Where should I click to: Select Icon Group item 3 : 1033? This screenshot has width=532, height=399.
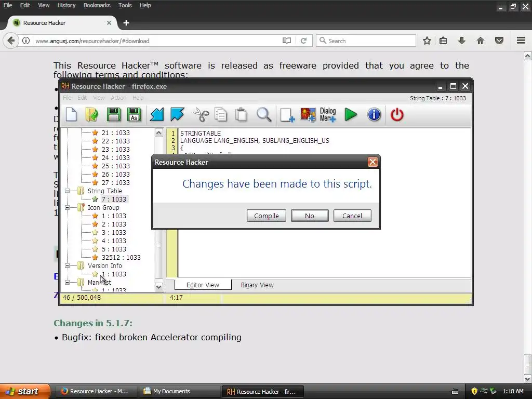coord(114,232)
